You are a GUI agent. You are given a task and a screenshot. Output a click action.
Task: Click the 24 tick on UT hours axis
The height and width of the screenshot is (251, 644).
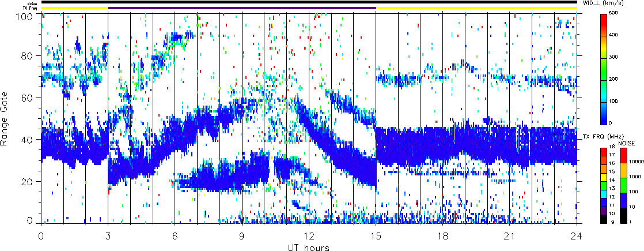[577, 236]
